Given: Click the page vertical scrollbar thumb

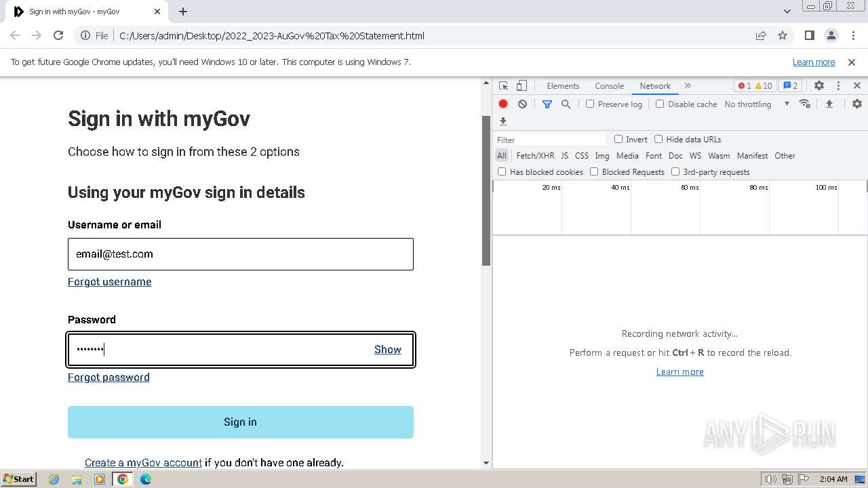Looking at the screenshot, I should coord(486,191).
